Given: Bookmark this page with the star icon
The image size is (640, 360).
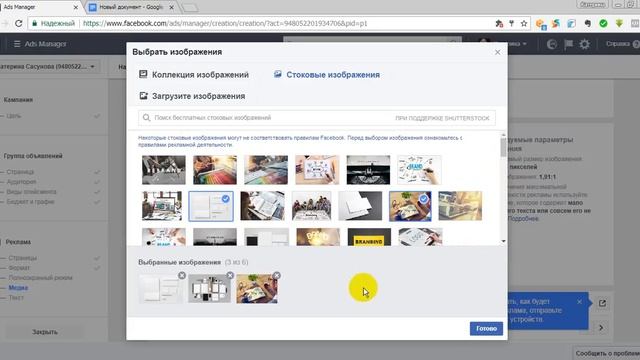Looking at the screenshot, I should point(524,24).
